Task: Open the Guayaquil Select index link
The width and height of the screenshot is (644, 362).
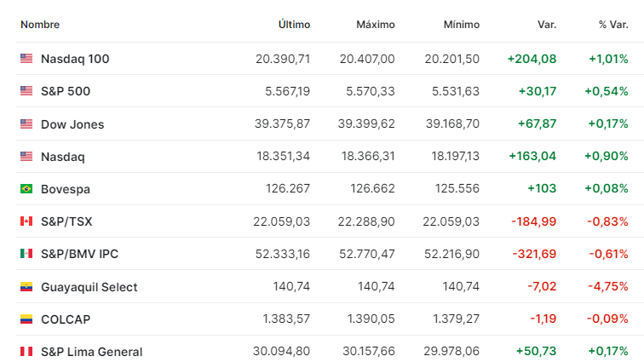Action: coord(89,287)
